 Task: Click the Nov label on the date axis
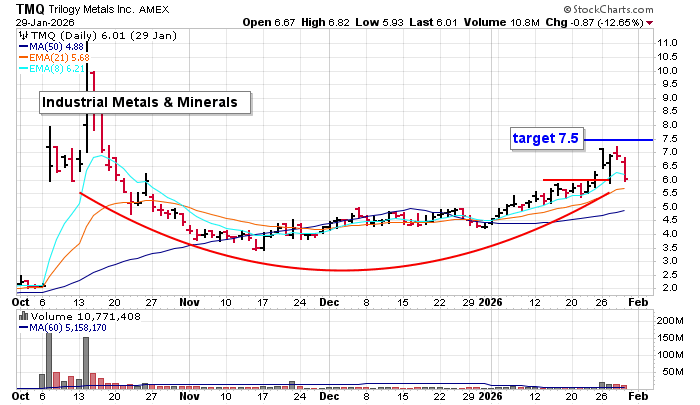click(x=190, y=300)
